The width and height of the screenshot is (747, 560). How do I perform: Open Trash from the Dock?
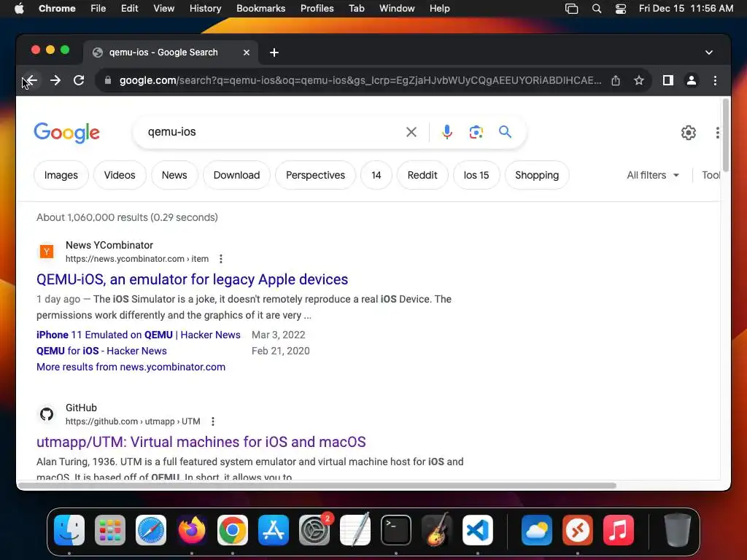(678, 530)
